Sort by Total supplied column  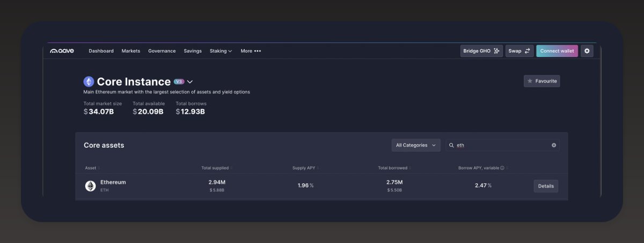pos(218,168)
